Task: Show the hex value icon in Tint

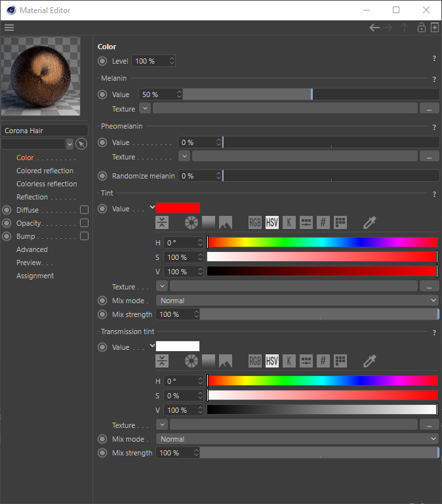Action: click(323, 222)
